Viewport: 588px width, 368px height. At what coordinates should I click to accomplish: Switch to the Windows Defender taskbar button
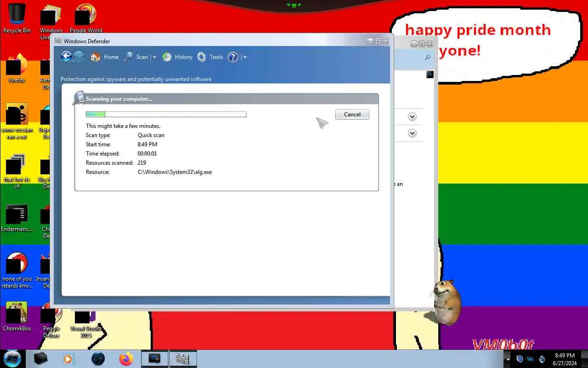pos(183,359)
